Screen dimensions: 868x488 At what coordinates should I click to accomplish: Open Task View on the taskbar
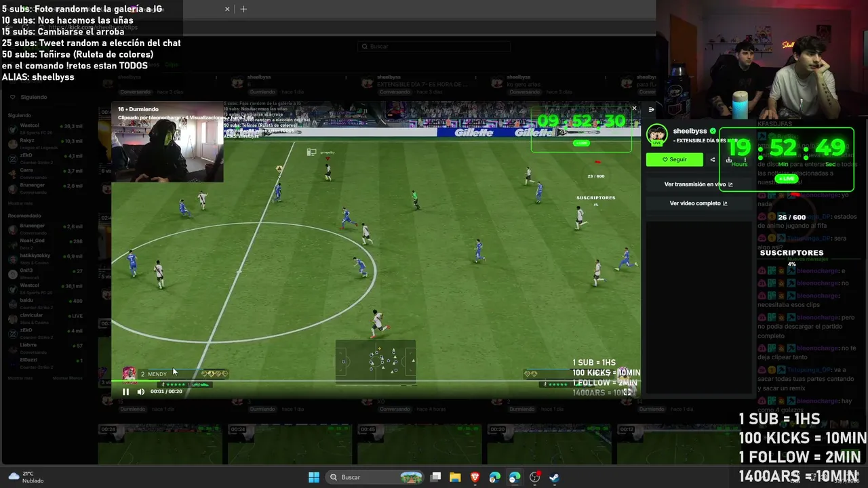(436, 477)
